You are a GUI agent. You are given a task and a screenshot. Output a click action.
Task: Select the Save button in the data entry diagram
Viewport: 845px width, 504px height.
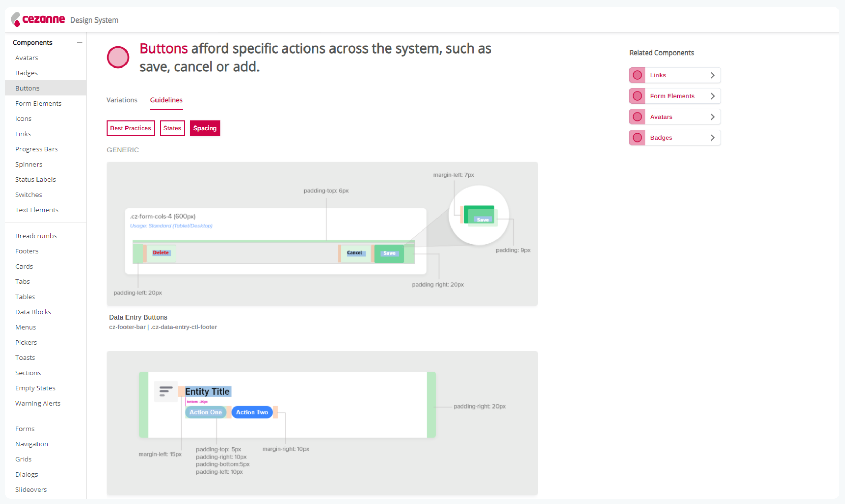coord(389,253)
